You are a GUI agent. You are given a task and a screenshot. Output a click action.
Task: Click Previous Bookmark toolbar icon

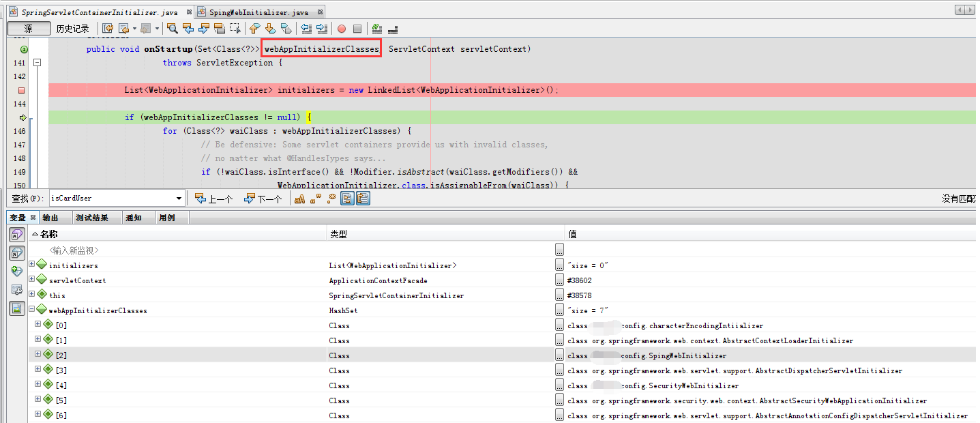(254, 29)
